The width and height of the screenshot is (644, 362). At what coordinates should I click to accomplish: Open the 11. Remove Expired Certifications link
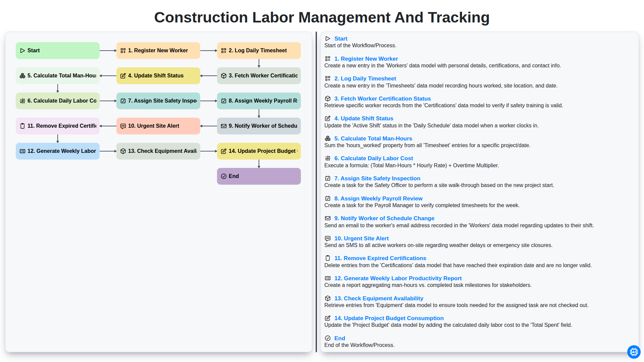[380, 258]
